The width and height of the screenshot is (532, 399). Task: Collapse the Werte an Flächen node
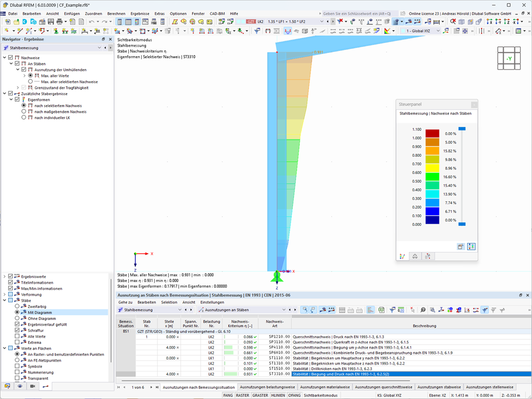4,348
